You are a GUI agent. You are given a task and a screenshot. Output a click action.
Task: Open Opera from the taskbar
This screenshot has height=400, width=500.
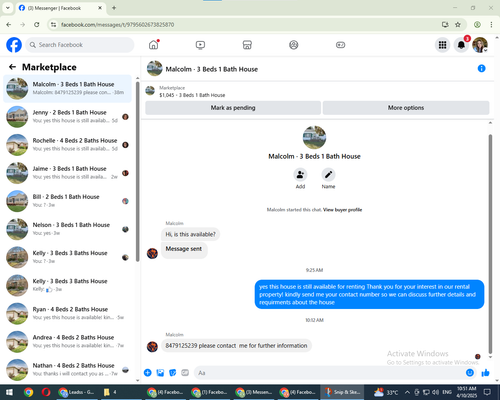[x=46, y=392]
